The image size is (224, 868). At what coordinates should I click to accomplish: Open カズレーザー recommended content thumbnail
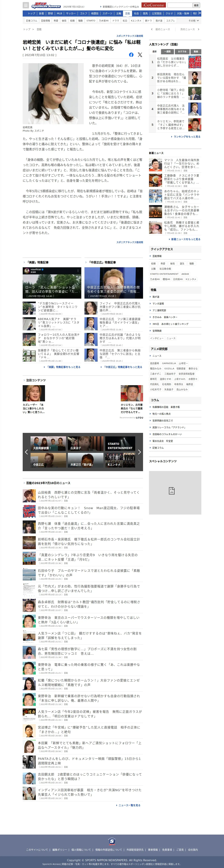(x=34, y=394)
